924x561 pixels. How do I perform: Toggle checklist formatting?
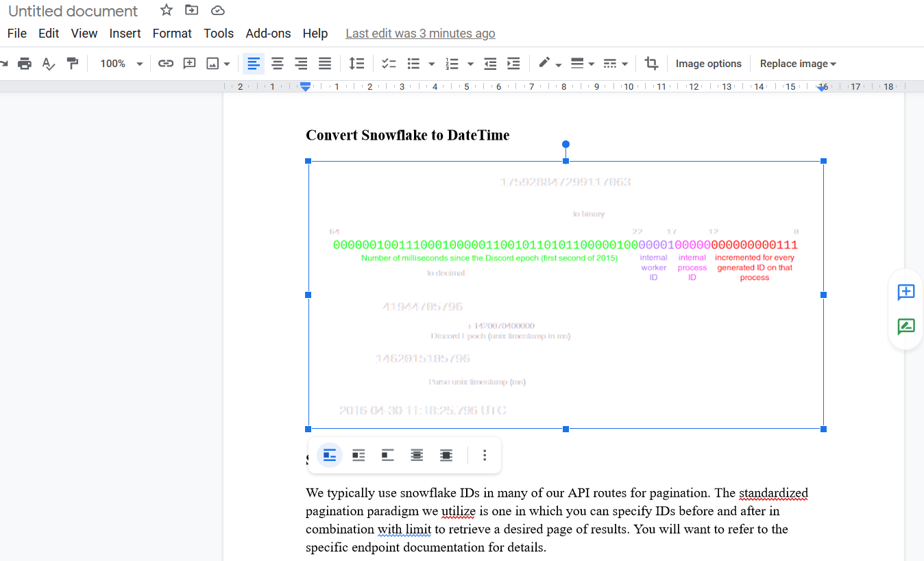click(389, 63)
